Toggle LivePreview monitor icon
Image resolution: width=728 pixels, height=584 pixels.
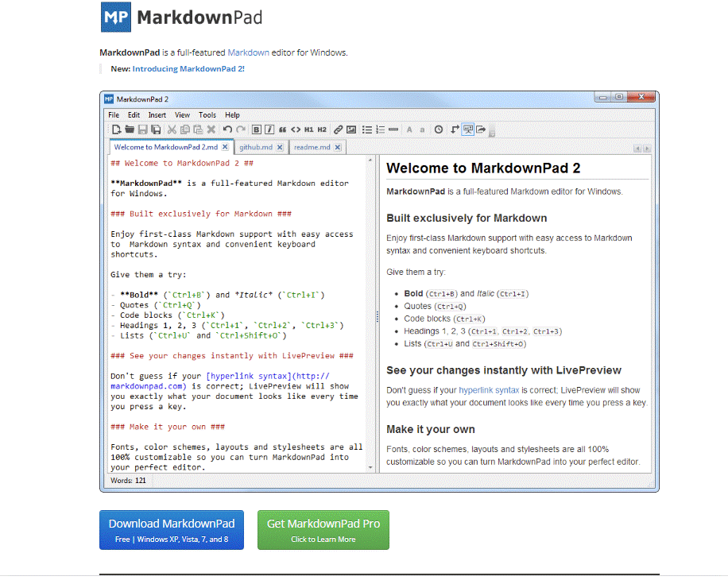click(x=468, y=130)
